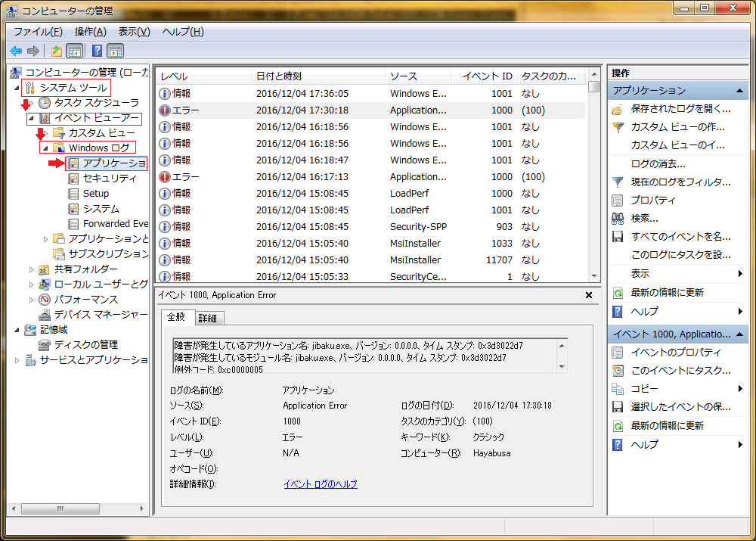Collapse the アプリケーション section in the actions pane
This screenshot has height=541, width=756.
(739, 91)
